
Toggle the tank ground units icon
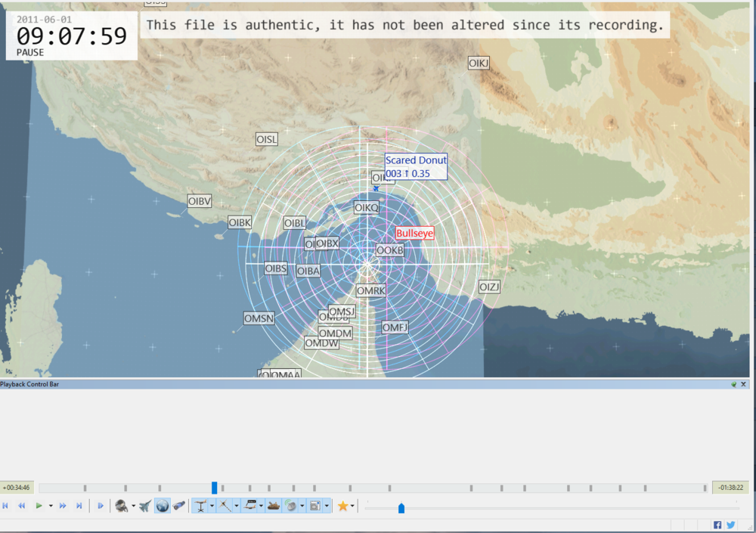[x=274, y=506]
